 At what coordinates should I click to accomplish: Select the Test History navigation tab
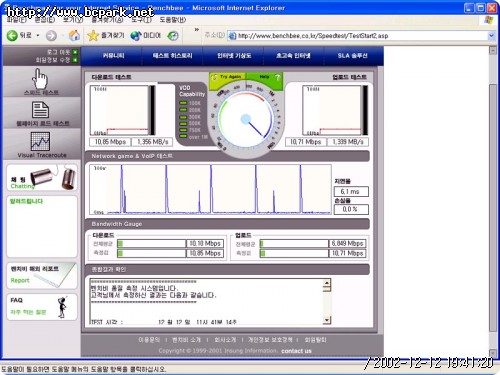pos(172,56)
